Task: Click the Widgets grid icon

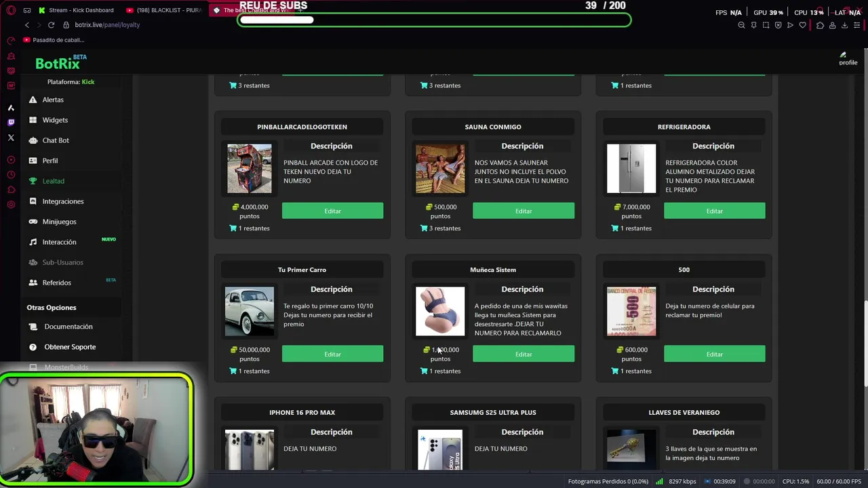Action: pyautogui.click(x=33, y=120)
